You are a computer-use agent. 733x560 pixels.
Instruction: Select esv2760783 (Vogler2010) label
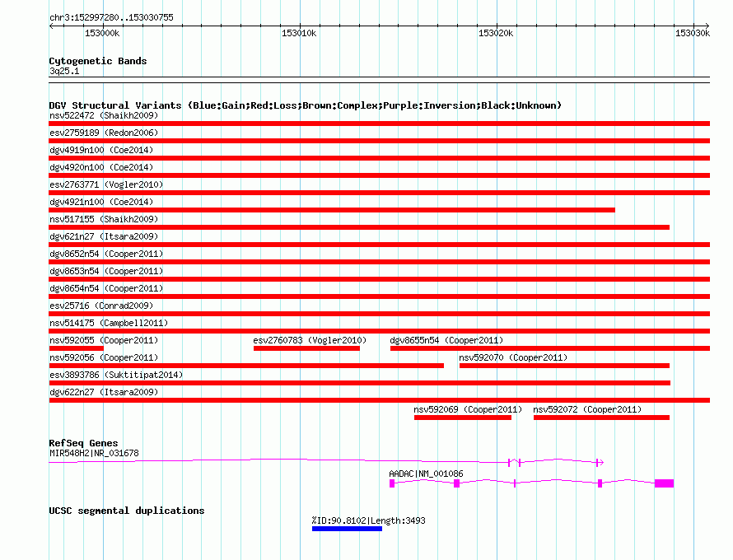(x=310, y=340)
